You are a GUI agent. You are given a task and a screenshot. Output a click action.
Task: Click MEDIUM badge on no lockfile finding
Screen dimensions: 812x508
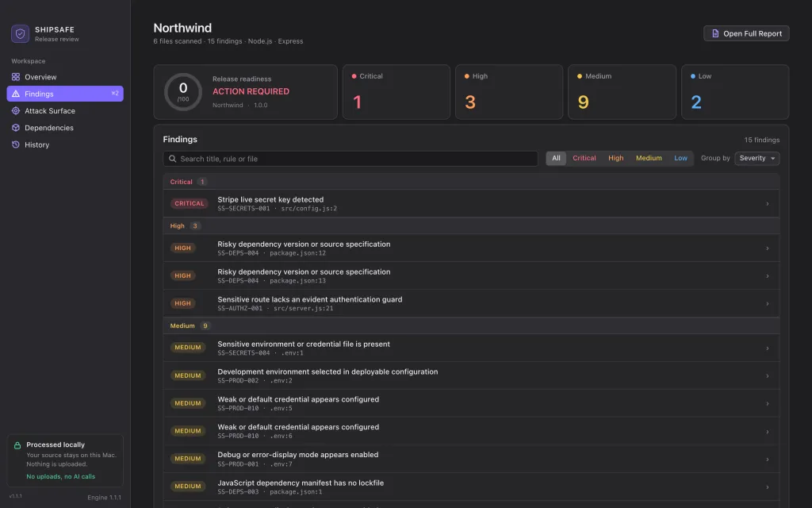pyautogui.click(x=187, y=487)
